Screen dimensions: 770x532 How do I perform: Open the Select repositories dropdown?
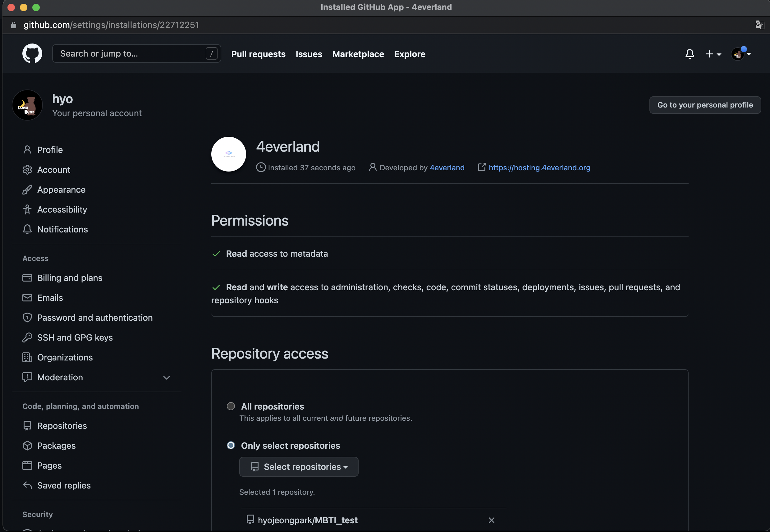299,467
